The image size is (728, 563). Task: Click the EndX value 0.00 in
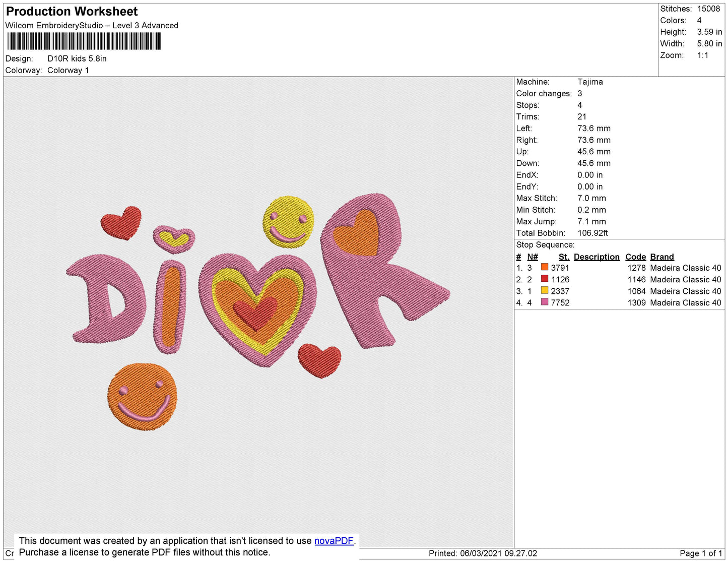pos(590,175)
